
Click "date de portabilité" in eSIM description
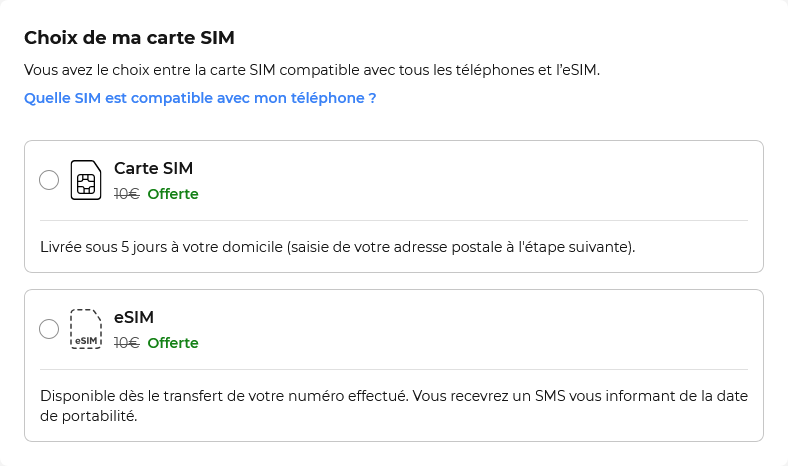[x=720, y=396]
